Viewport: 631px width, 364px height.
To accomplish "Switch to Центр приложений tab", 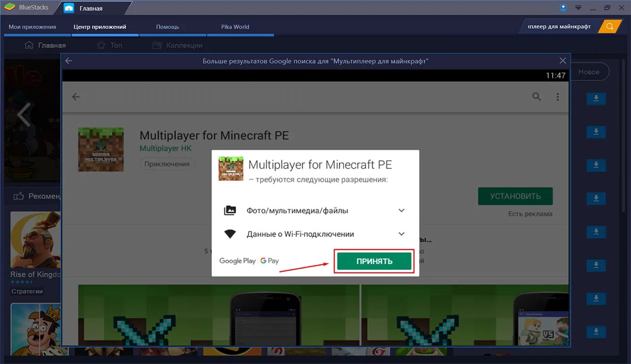I will click(100, 27).
